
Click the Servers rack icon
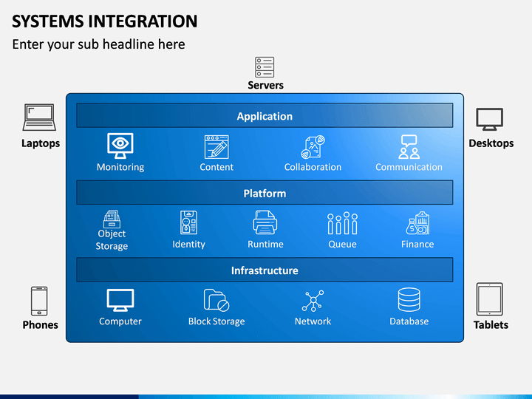click(265, 67)
